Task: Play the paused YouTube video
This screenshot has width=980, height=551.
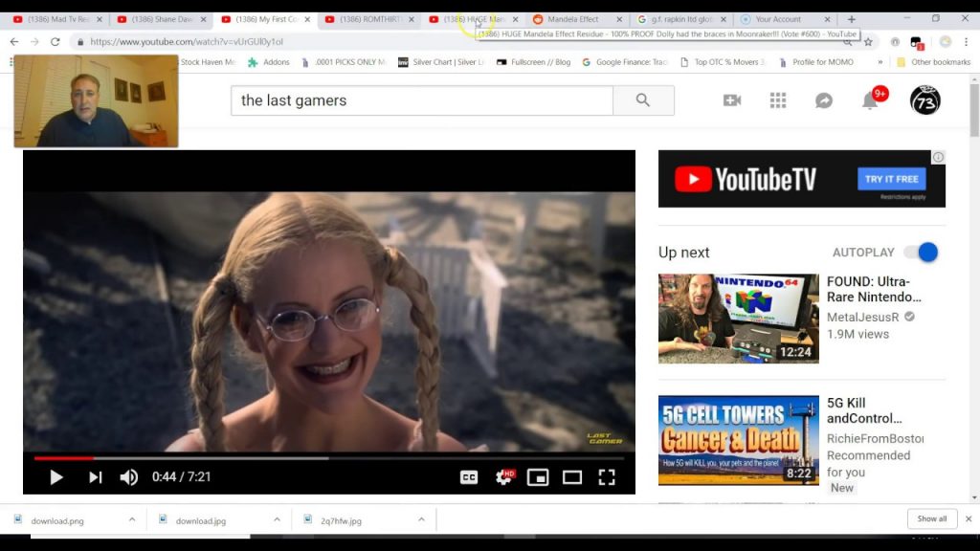Action: (56, 477)
